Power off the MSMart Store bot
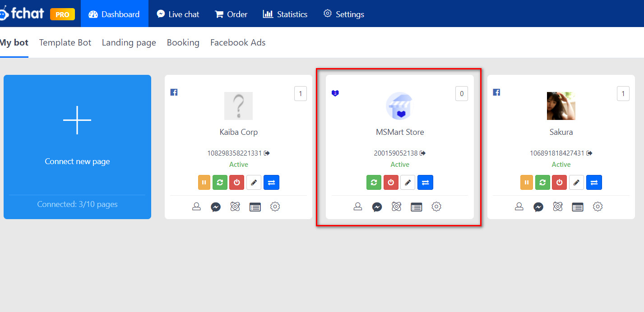Screen dimensions: 644x312 pos(391,182)
